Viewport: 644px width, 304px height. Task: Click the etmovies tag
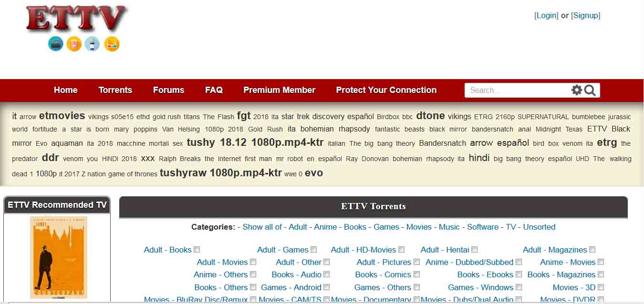[x=62, y=116]
